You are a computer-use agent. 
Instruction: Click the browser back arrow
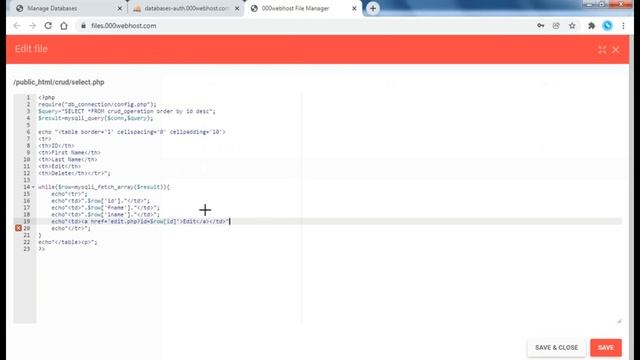17,26
